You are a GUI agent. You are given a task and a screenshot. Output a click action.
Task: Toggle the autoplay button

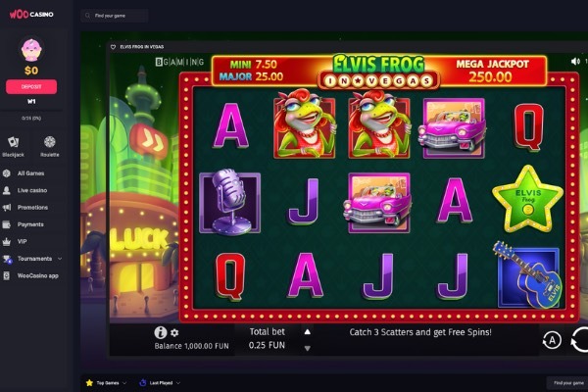click(x=552, y=341)
